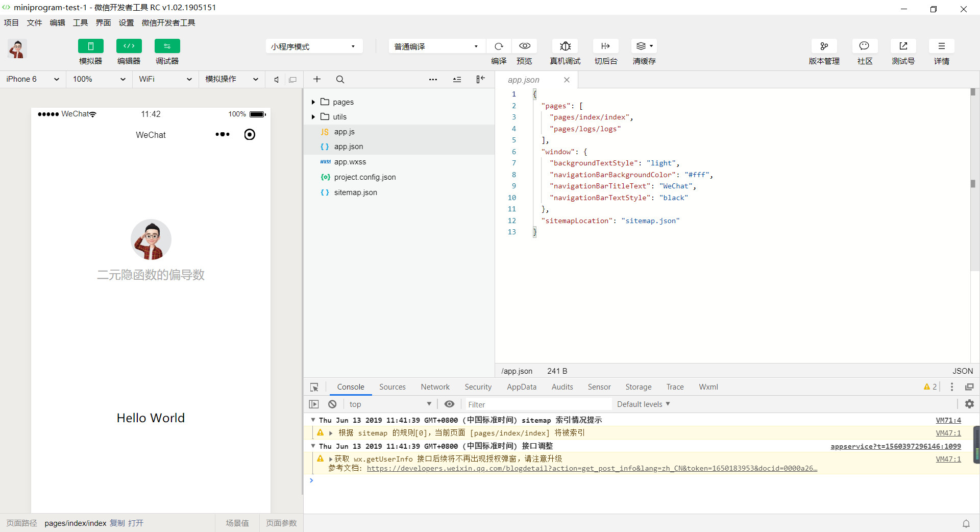Open the 文件 menu

(x=34, y=22)
